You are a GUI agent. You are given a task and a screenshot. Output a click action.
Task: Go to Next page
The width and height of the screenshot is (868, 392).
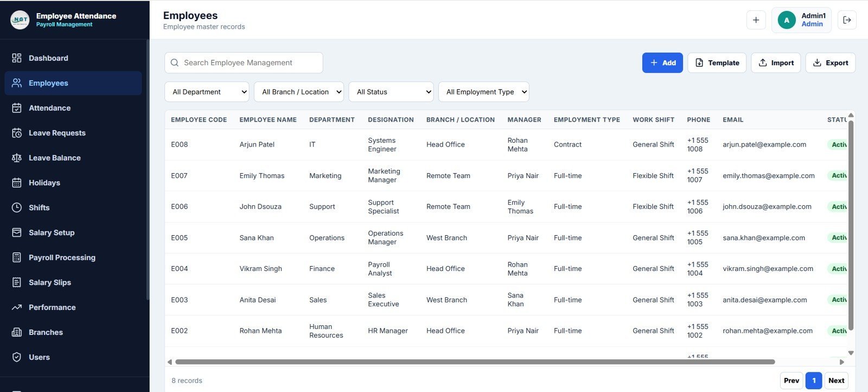point(836,381)
